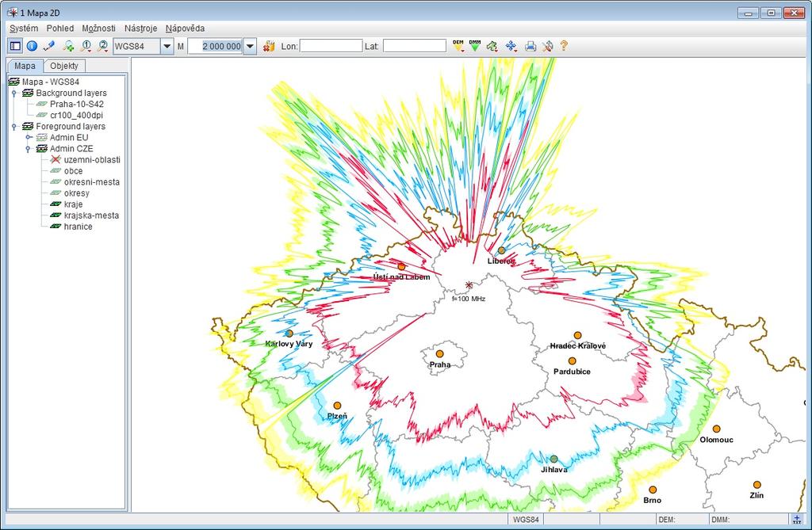Click the DEM: status bar entry
The image size is (812, 530).
682,519
